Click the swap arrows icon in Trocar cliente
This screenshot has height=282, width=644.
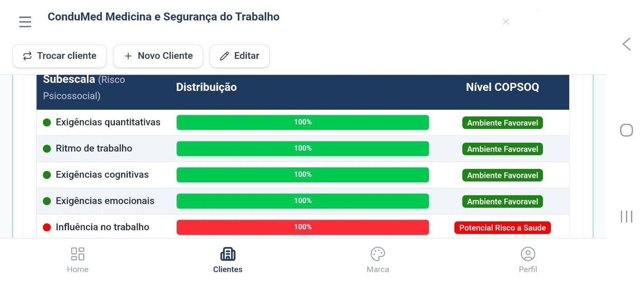pyautogui.click(x=28, y=56)
